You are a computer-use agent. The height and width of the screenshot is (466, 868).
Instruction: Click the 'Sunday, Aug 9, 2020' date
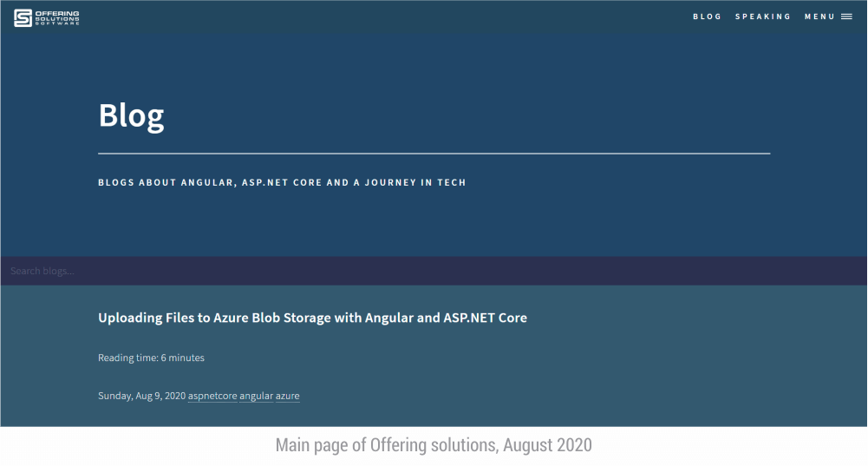[x=141, y=396]
